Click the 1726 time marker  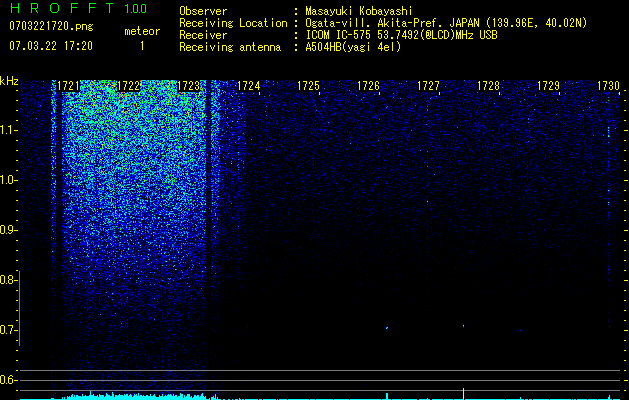(369, 86)
